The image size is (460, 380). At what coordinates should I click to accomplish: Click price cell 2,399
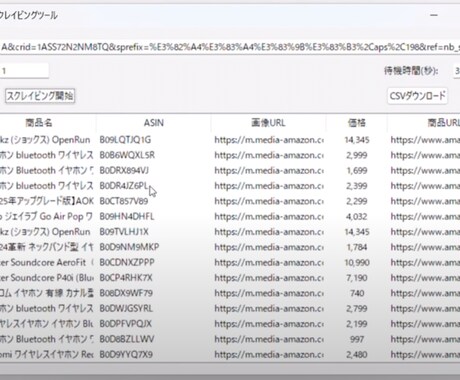[x=357, y=186]
